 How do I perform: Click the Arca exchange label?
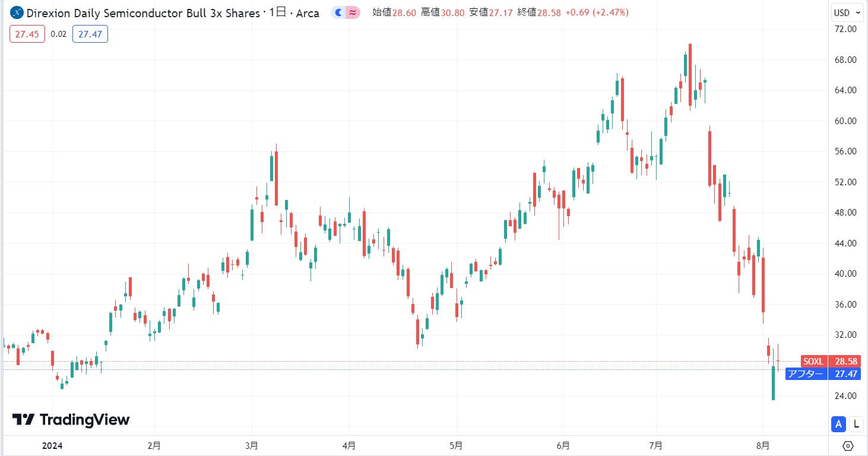(x=308, y=12)
